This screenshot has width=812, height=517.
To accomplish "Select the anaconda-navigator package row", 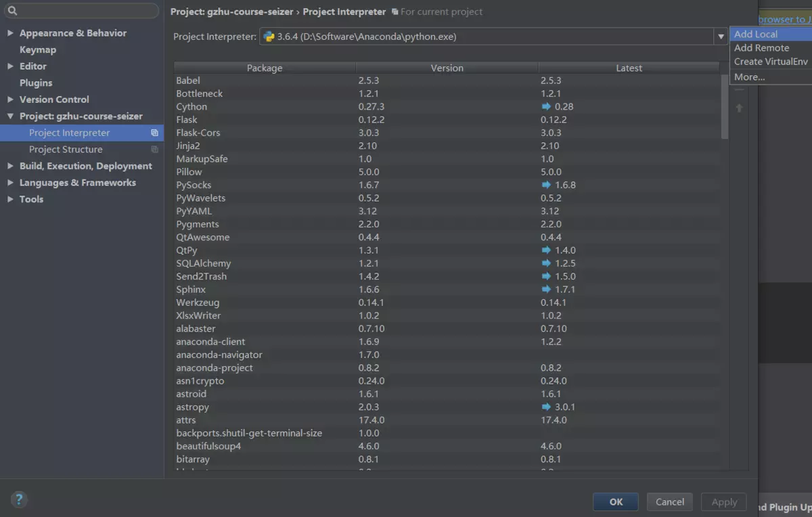I will (x=447, y=355).
